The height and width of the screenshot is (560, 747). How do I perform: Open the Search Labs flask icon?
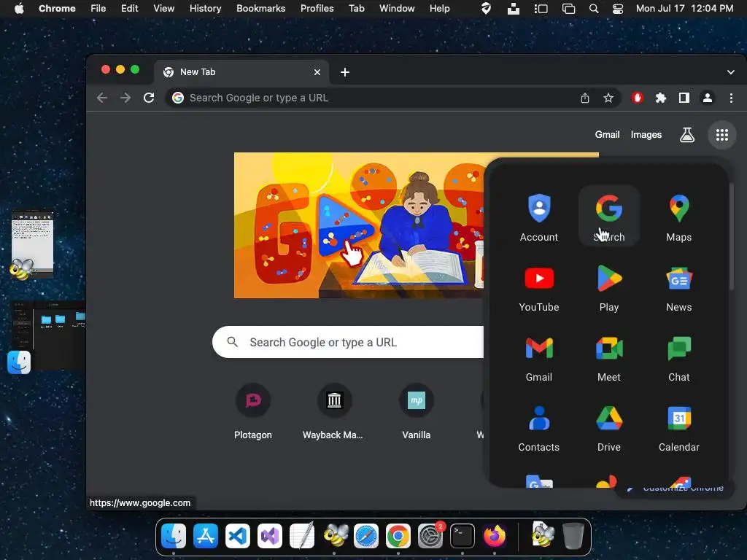(686, 135)
